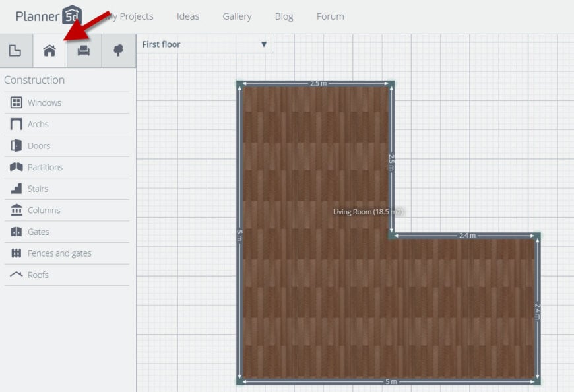This screenshot has height=392, width=574.
Task: Open My Projects in top navigation
Action: click(129, 16)
